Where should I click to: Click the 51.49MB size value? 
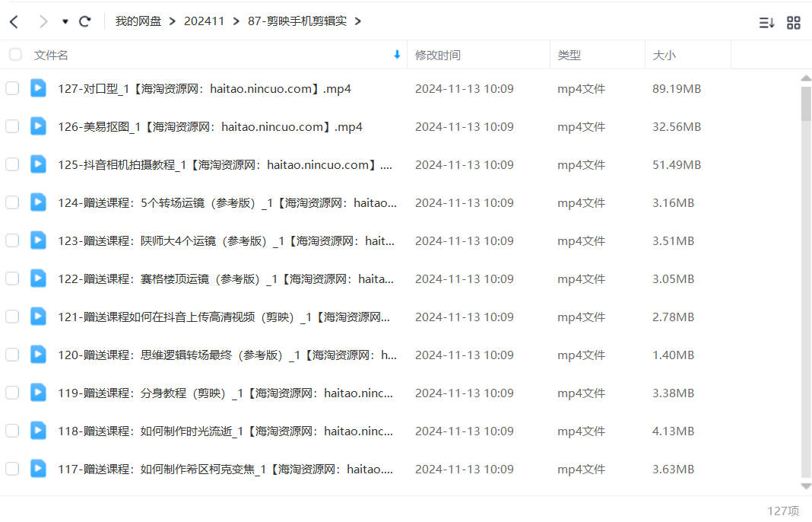coord(677,165)
